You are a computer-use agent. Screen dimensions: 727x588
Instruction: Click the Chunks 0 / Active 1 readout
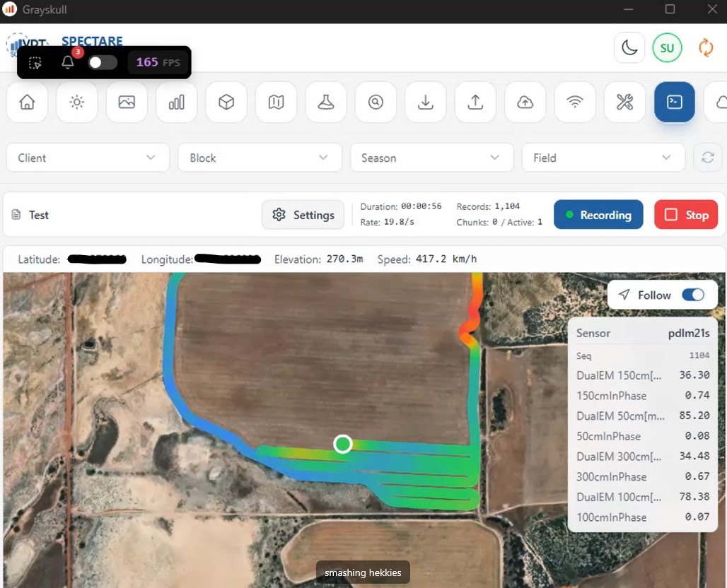(499, 222)
